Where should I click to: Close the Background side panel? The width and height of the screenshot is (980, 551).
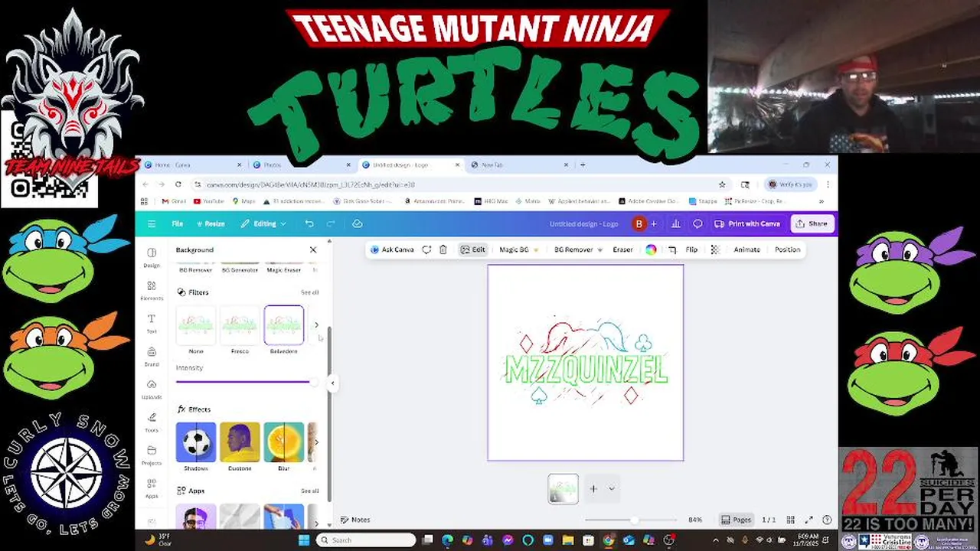(312, 249)
